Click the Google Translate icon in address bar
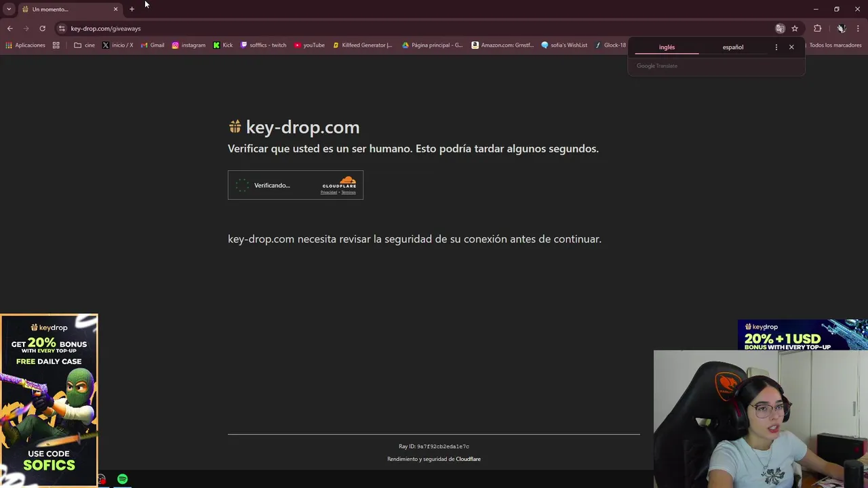 click(780, 28)
